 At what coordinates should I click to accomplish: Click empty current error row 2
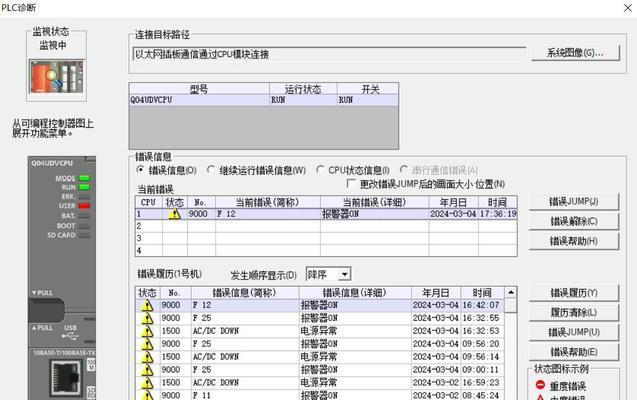(326, 226)
